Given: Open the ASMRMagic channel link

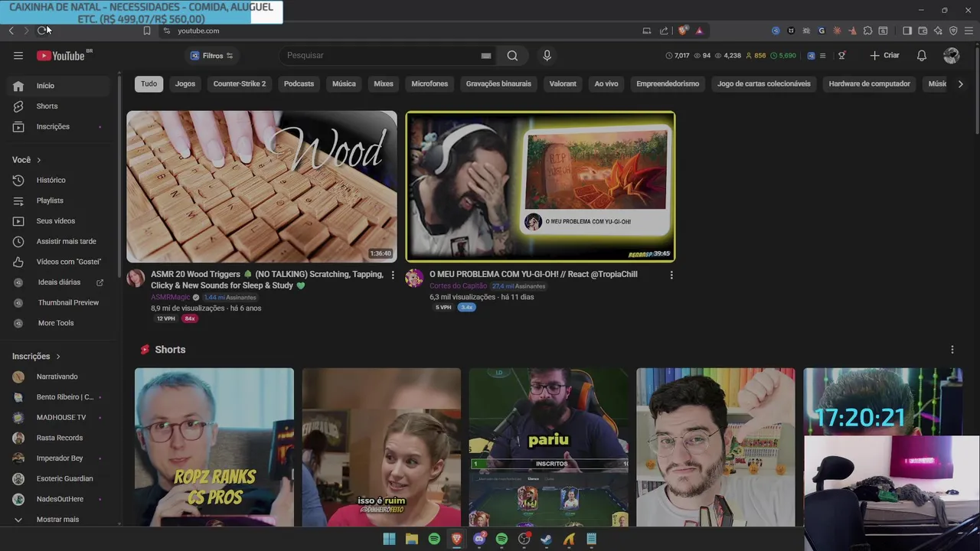Looking at the screenshot, I should [x=170, y=297].
